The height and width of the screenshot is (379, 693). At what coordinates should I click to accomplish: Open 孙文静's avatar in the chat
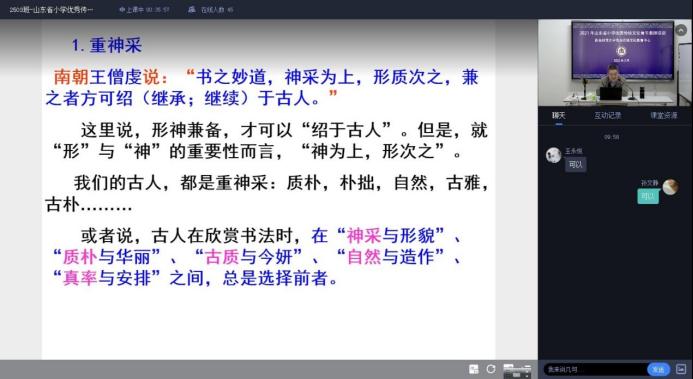click(x=670, y=186)
